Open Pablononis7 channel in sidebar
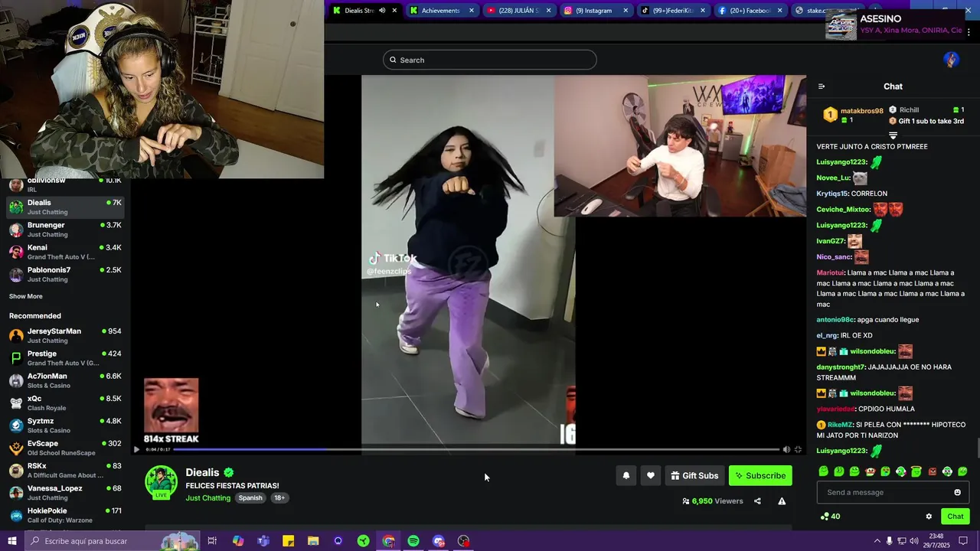This screenshot has width=980, height=551. (x=65, y=274)
